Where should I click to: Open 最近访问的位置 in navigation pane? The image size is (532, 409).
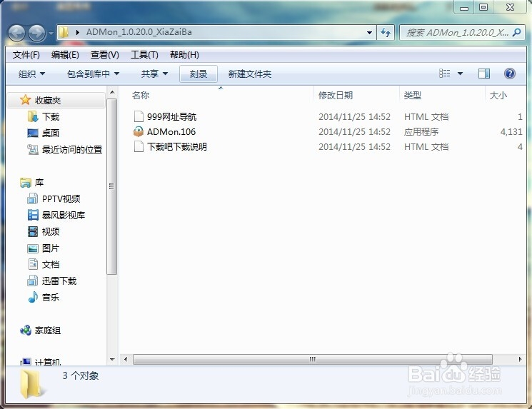point(72,150)
